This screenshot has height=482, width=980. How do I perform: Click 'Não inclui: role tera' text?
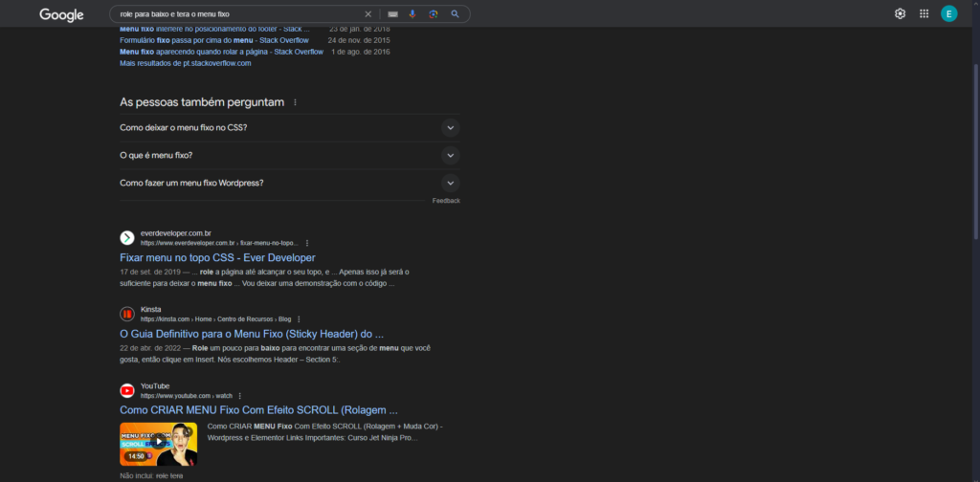pos(151,476)
